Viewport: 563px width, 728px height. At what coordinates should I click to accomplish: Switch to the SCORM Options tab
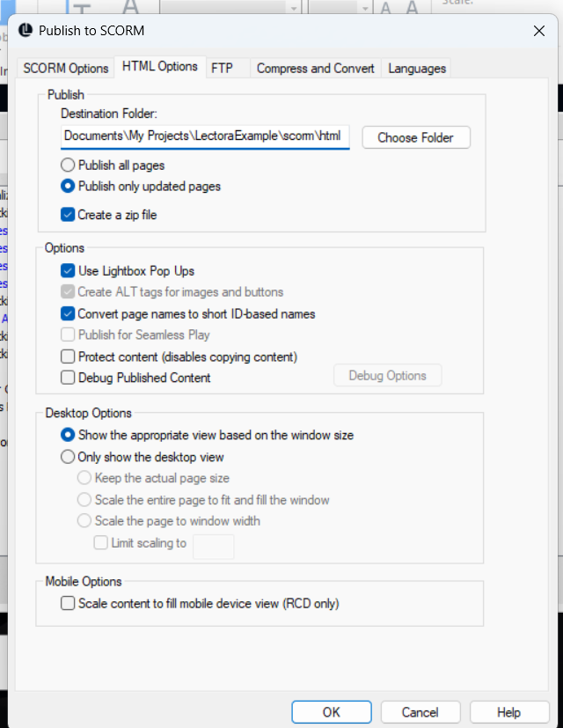[x=64, y=67]
